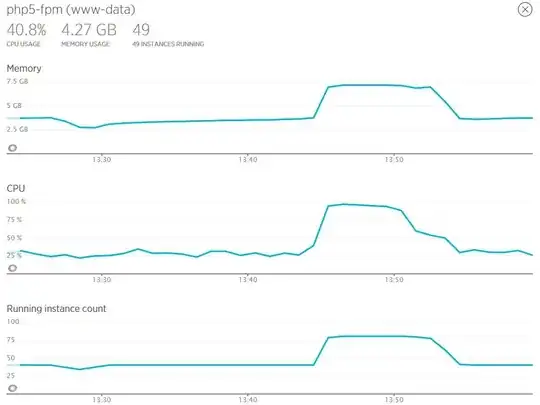
Task: Click the 13:50 tick on Memory chart
Action: (394, 160)
